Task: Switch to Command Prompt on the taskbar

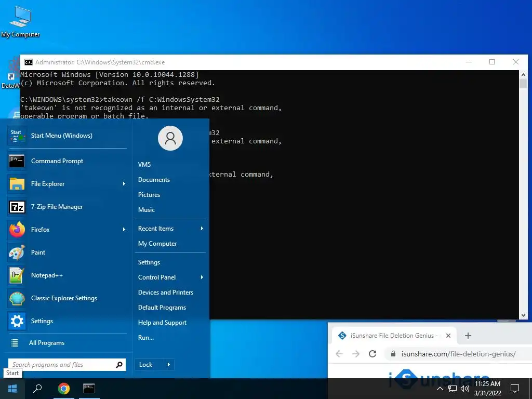Action: pyautogui.click(x=89, y=389)
